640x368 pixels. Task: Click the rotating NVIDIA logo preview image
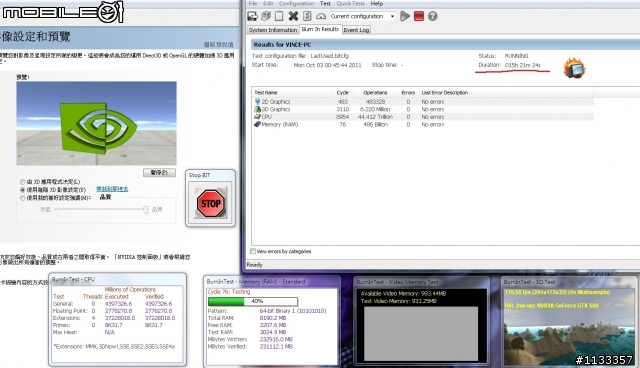[x=96, y=123]
